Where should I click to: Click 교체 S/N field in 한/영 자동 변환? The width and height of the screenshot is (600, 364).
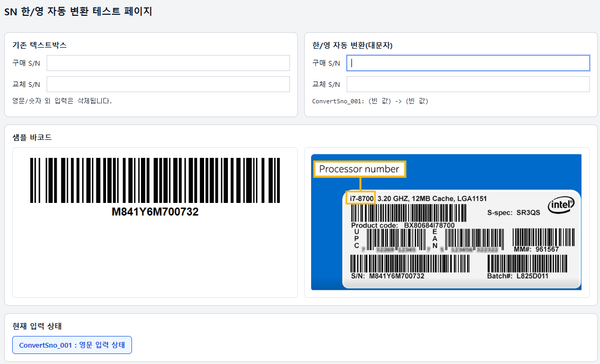coord(468,84)
